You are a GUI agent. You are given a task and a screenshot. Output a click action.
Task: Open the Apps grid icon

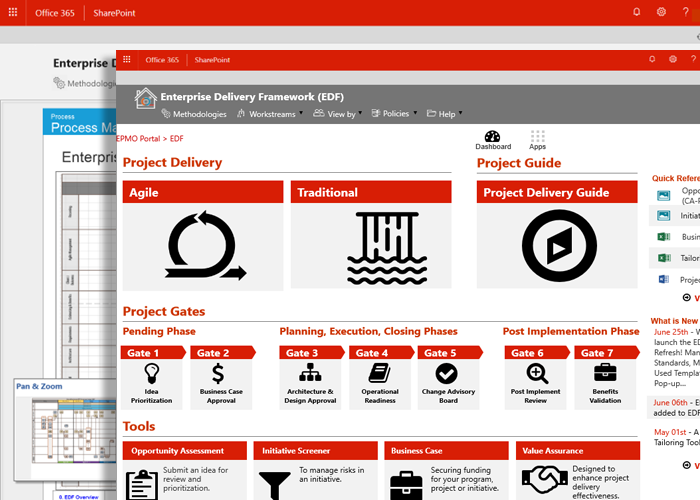point(538,137)
